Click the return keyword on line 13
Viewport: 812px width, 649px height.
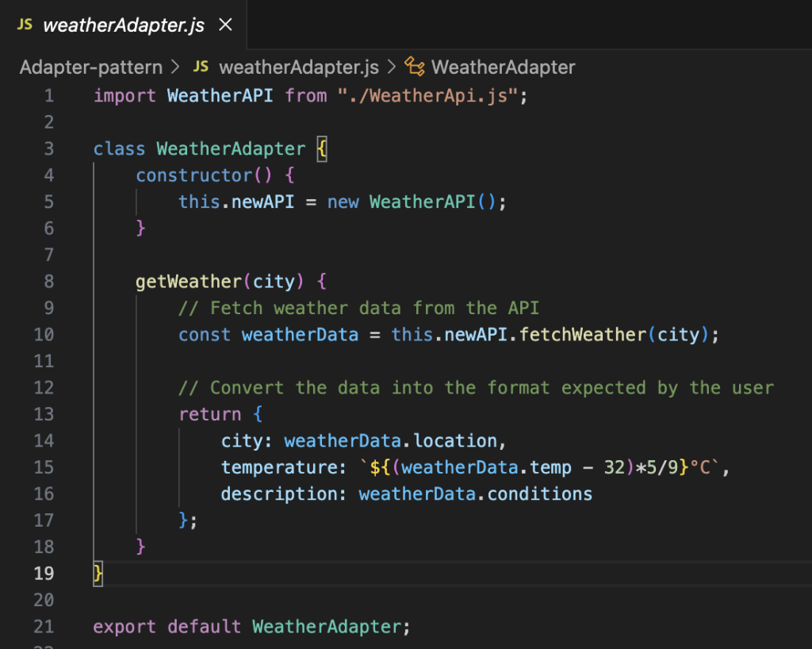[x=209, y=414]
